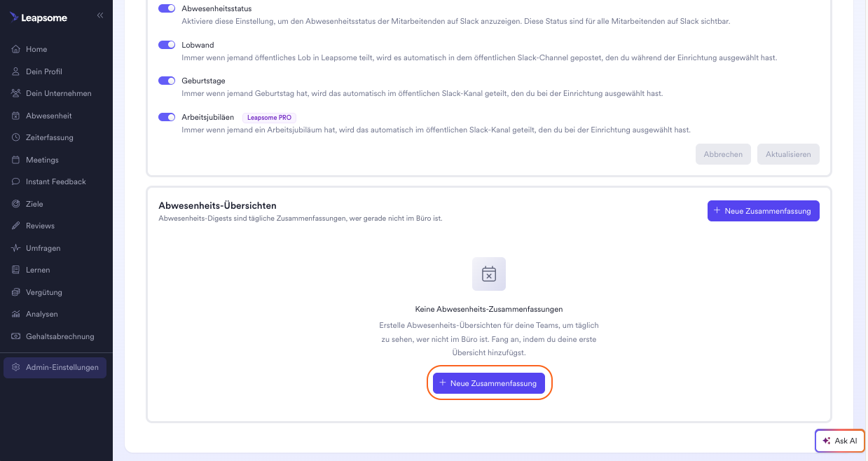Switch off the Geburtstage toggle
Viewport: 868px width, 461px height.
167,81
